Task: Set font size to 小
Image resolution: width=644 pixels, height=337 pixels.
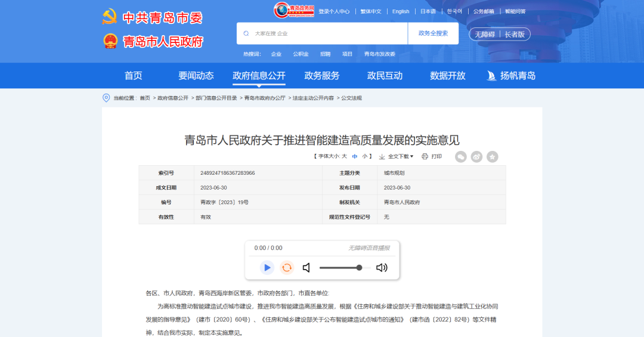Action: (365, 156)
